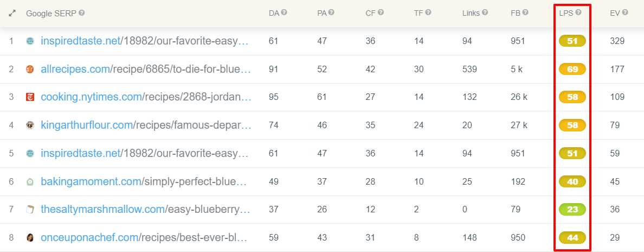Click the expand arrows icon beside Google SERP

point(12,13)
